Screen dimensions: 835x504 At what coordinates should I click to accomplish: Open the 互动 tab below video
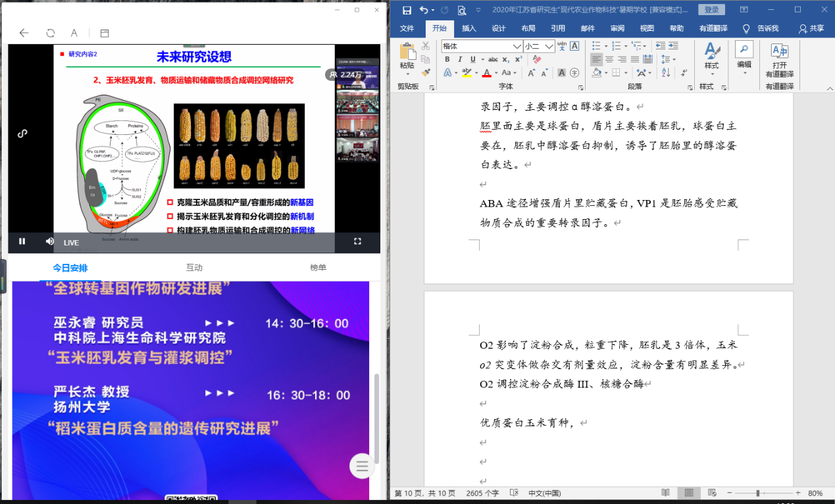(x=194, y=268)
